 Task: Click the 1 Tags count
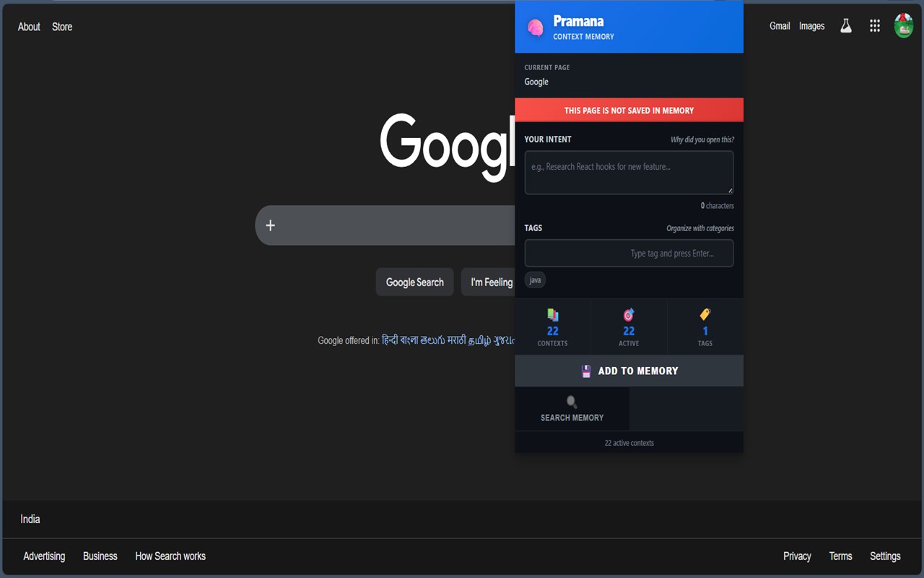(x=705, y=331)
